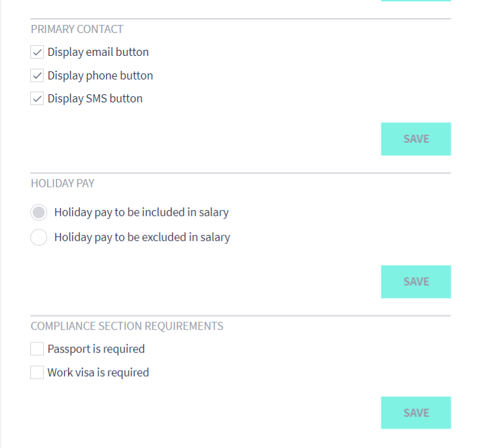Save the Holiday Pay section
Screen dimensions: 483x448
(x=416, y=282)
